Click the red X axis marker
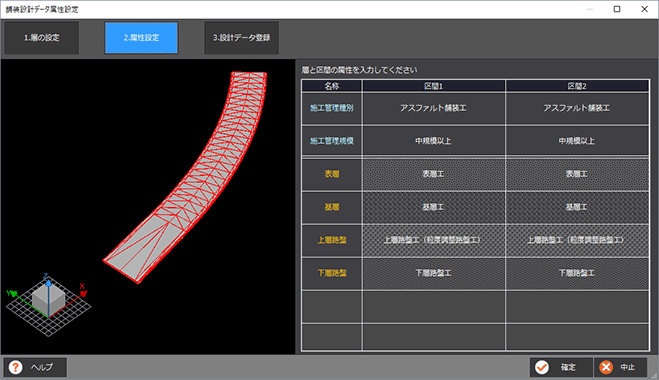This screenshot has height=380, width=659. (83, 293)
